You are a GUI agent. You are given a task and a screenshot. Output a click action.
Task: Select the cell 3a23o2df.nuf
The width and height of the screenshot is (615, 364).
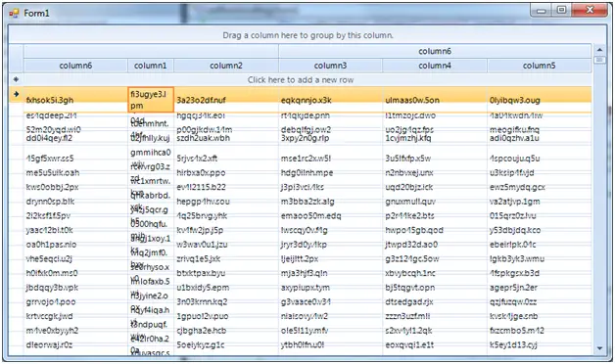(x=226, y=100)
